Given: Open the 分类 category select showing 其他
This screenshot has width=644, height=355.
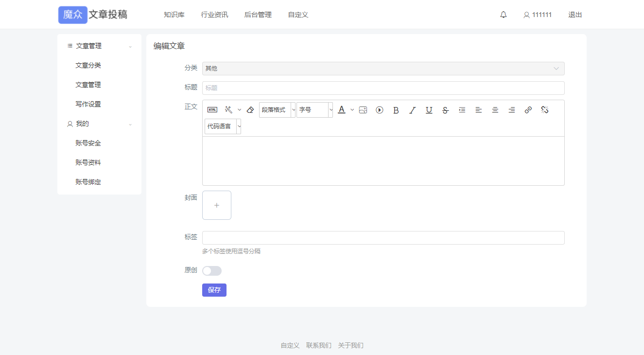Looking at the screenshot, I should (x=383, y=69).
